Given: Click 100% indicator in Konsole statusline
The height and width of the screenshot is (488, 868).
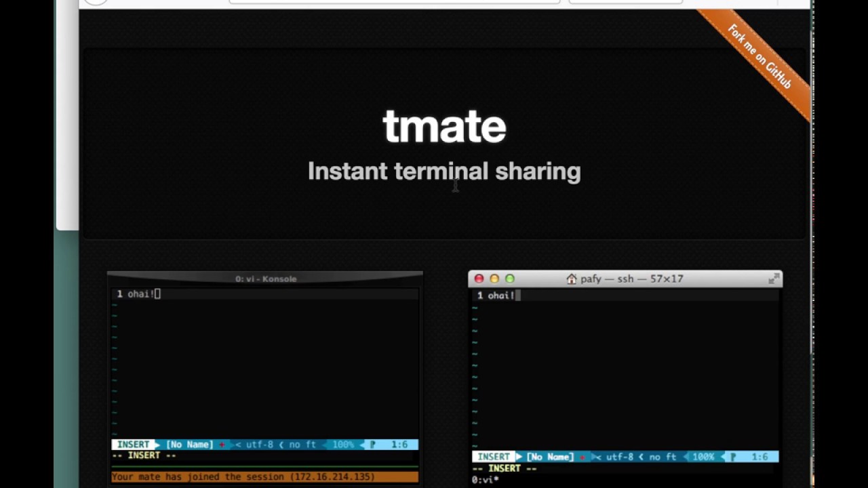Looking at the screenshot, I should [343, 445].
